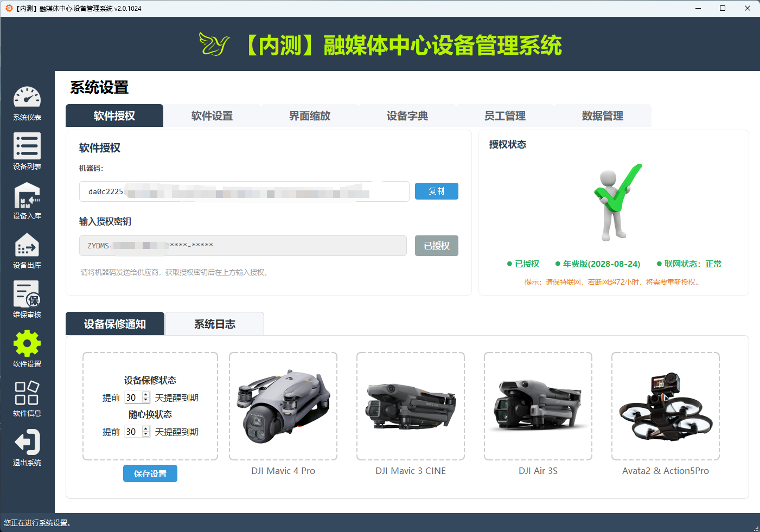Viewport: 760px width, 532px height.
Task: Click the 复制 button for machine code
Action: [437, 191]
